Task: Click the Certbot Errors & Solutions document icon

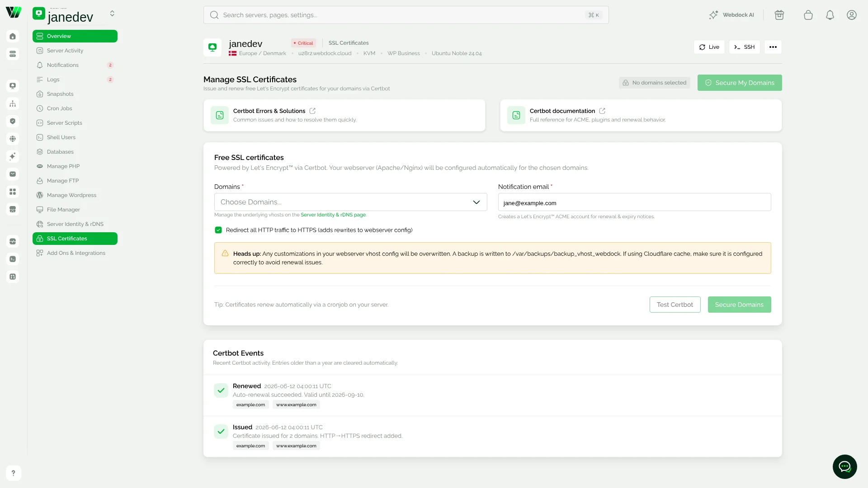Action: pos(220,115)
